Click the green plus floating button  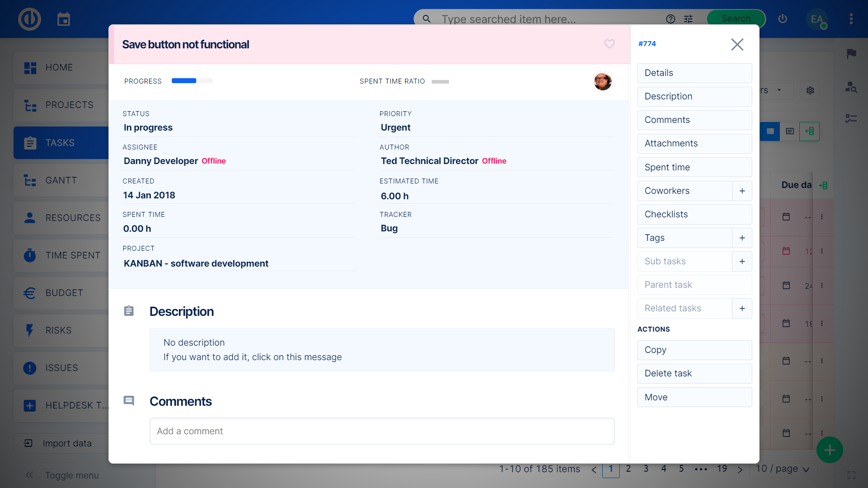point(830,450)
